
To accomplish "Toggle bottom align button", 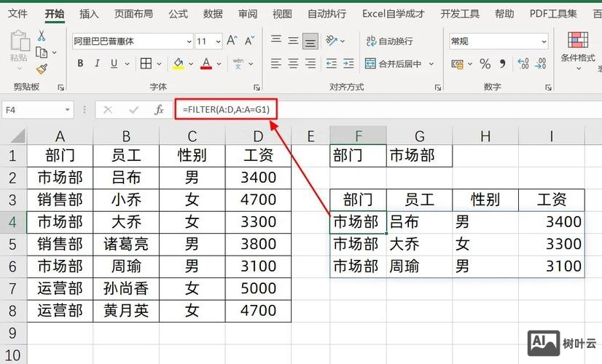I will [x=310, y=41].
